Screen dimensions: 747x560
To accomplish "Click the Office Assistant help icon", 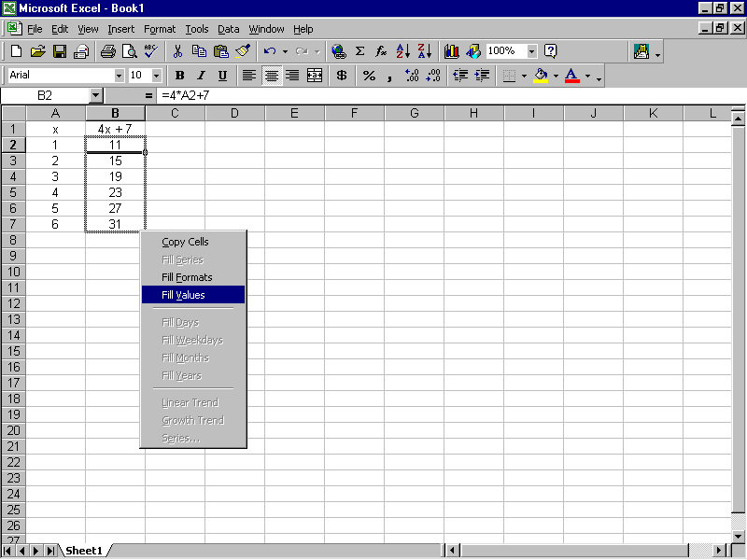I will [550, 51].
